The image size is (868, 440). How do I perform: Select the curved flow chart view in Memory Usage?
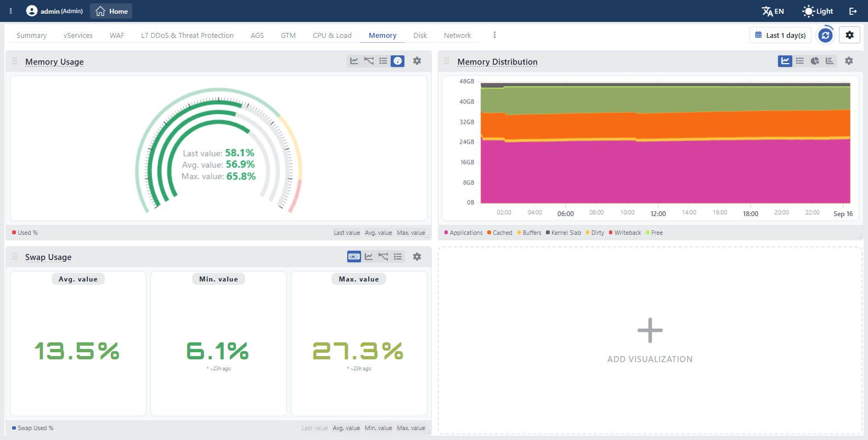369,61
